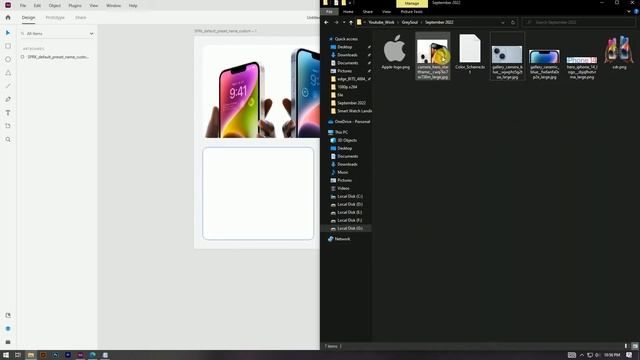Open Explorer Help question mark icon
Image resolution: width=640 pixels, height=360 pixels.
(x=636, y=11)
